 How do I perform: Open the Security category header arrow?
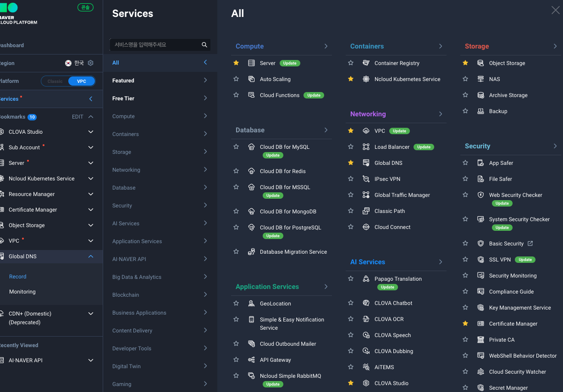pyautogui.click(x=555, y=146)
